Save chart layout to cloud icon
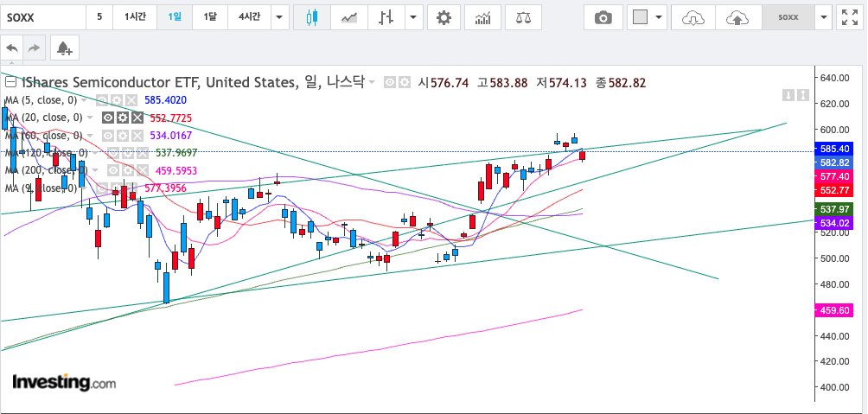Image resolution: width=868 pixels, height=414 pixels. pos(737,17)
